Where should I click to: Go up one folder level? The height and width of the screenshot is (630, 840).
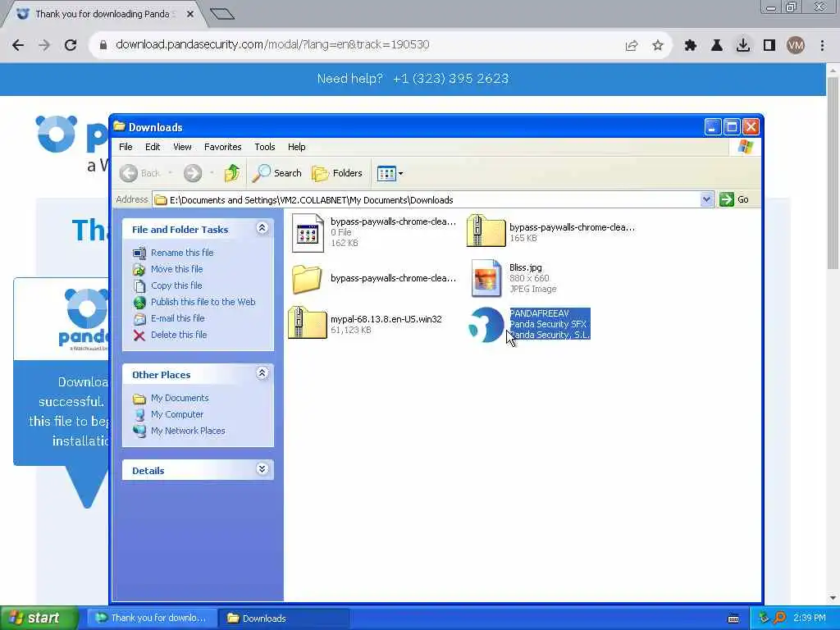tap(232, 173)
